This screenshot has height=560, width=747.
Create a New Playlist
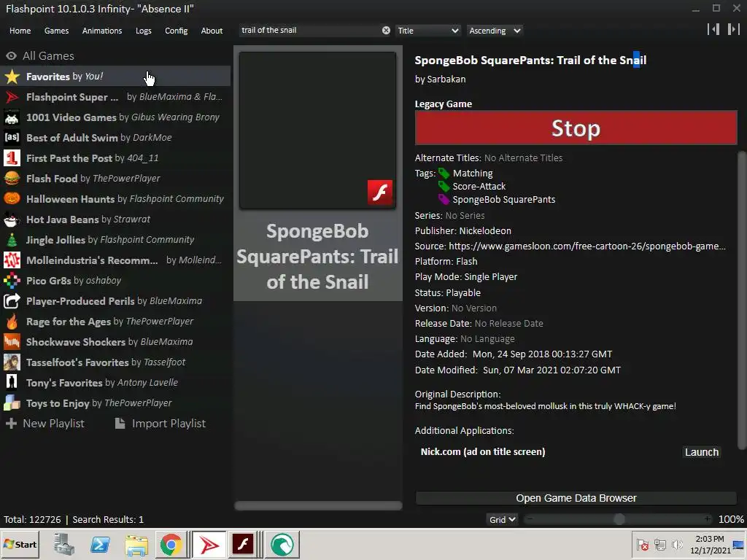[x=44, y=424]
